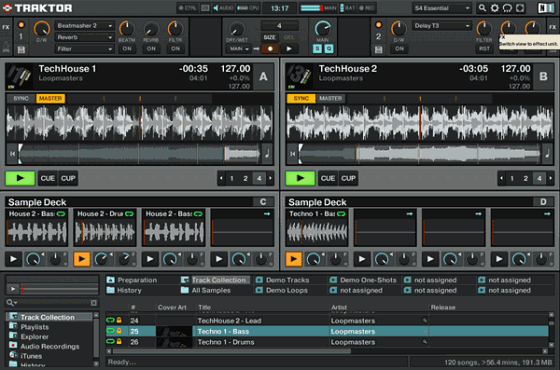Image resolution: width=560 pixels, height=370 pixels.
Task: Open the loop recorder MAIN source dropdown
Action: [x=239, y=49]
